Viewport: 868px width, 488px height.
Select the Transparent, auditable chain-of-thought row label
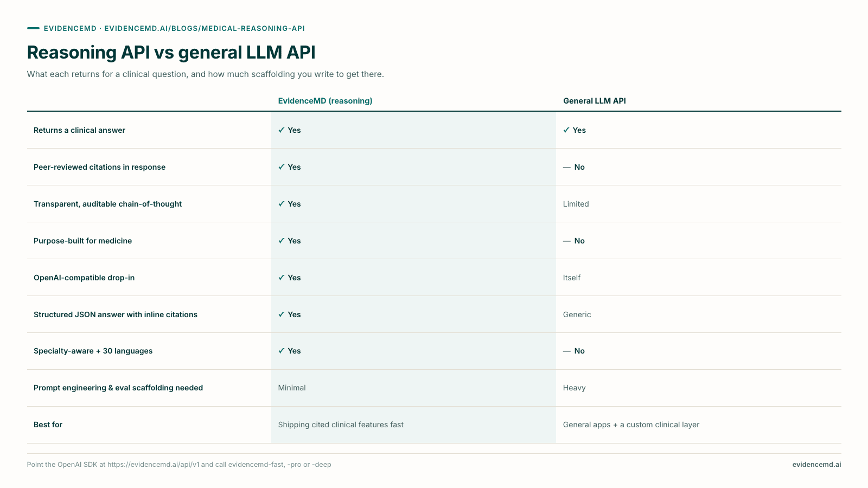click(x=107, y=204)
